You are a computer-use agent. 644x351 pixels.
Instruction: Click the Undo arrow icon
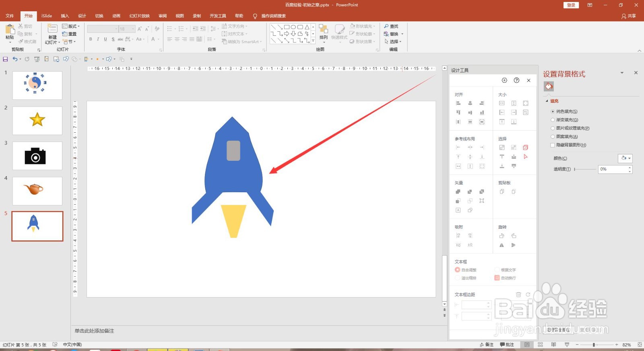coord(15,59)
